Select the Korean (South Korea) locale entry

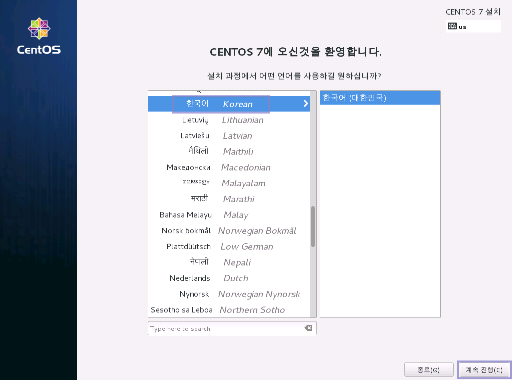click(x=380, y=98)
